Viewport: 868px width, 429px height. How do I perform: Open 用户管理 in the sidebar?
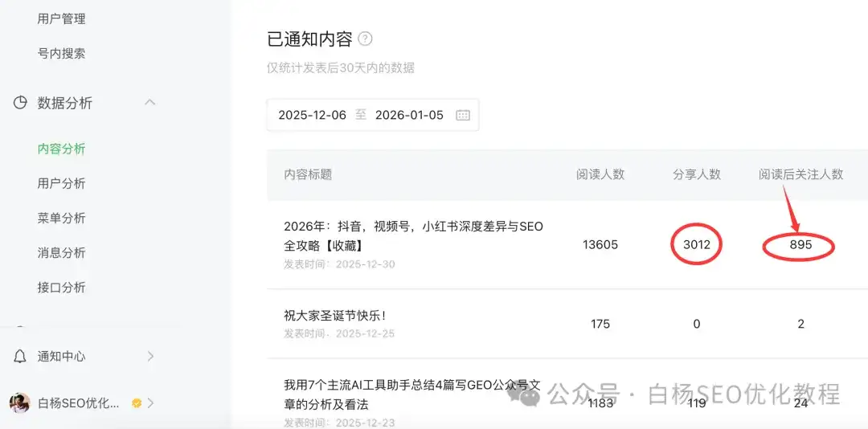coord(61,18)
